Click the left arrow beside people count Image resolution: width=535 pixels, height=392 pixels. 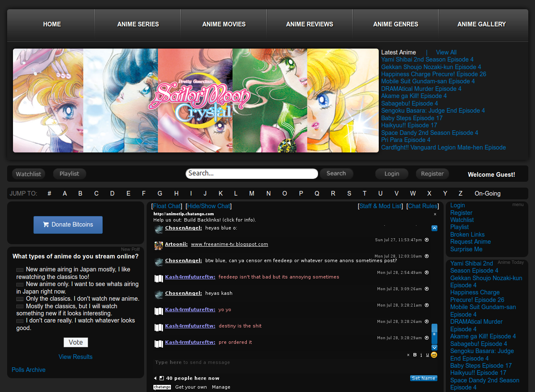click(155, 378)
